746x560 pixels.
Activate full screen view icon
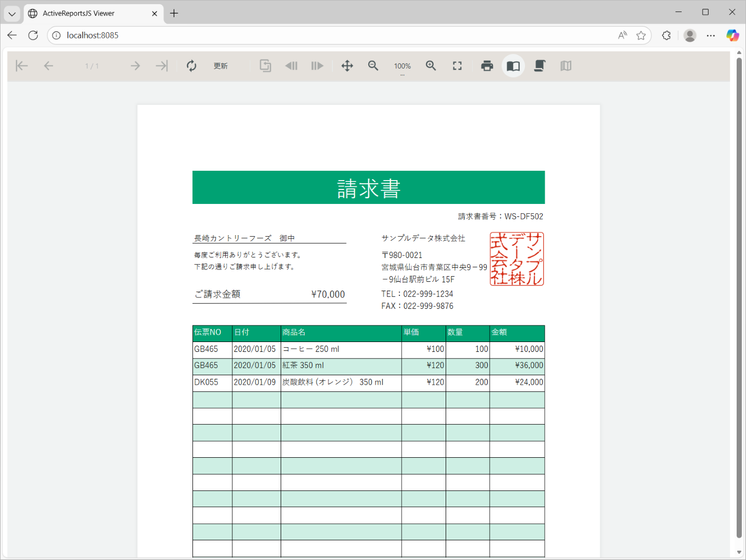[x=457, y=65]
